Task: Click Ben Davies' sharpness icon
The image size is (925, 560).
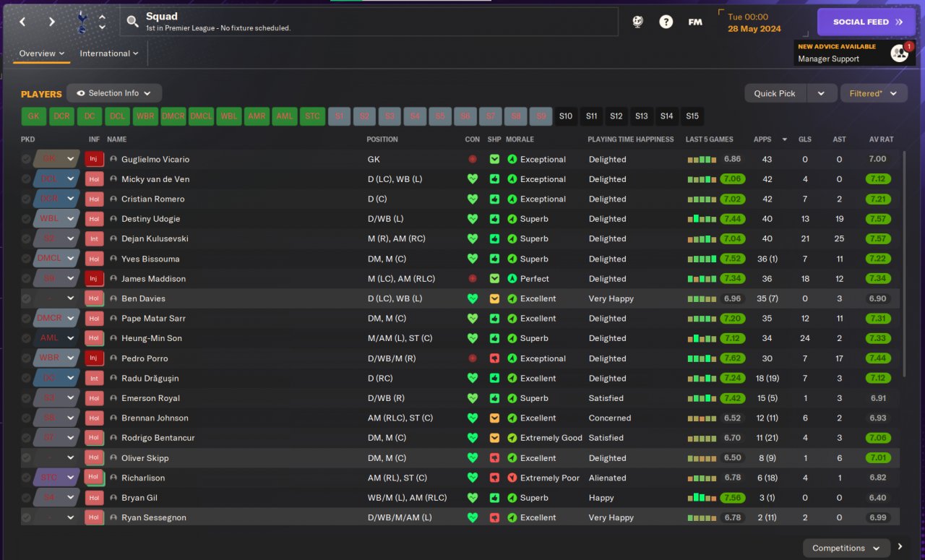Action: pyautogui.click(x=494, y=298)
